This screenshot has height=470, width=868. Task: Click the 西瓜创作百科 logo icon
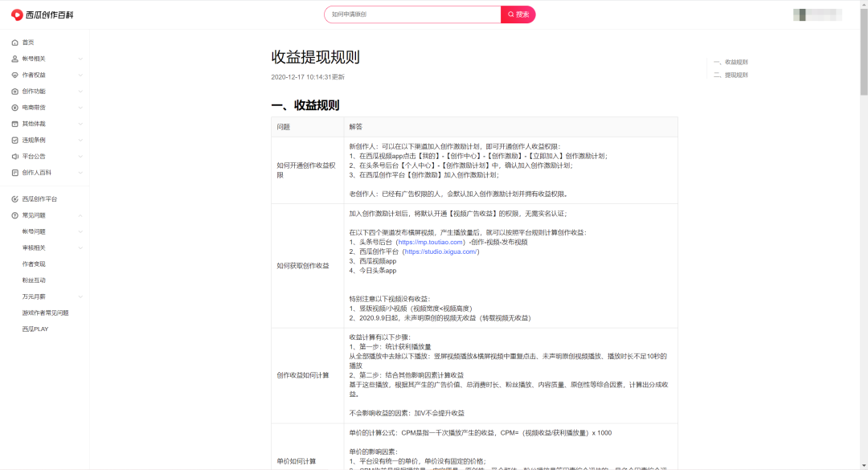17,15
